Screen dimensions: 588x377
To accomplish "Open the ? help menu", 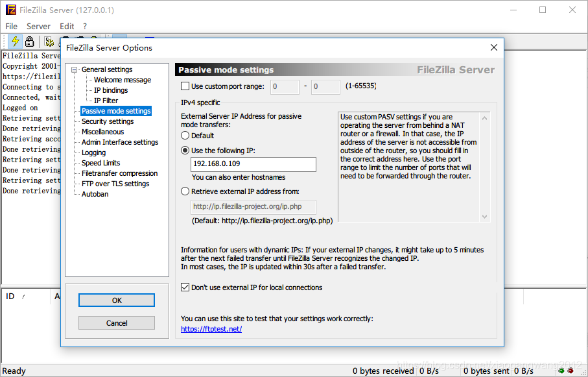I will point(85,27).
